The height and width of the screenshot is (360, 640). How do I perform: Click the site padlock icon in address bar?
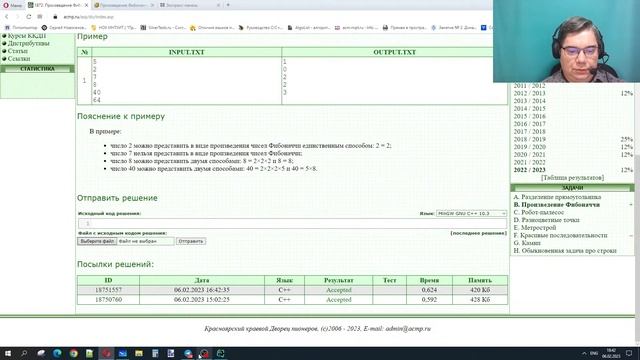[x=55, y=17]
